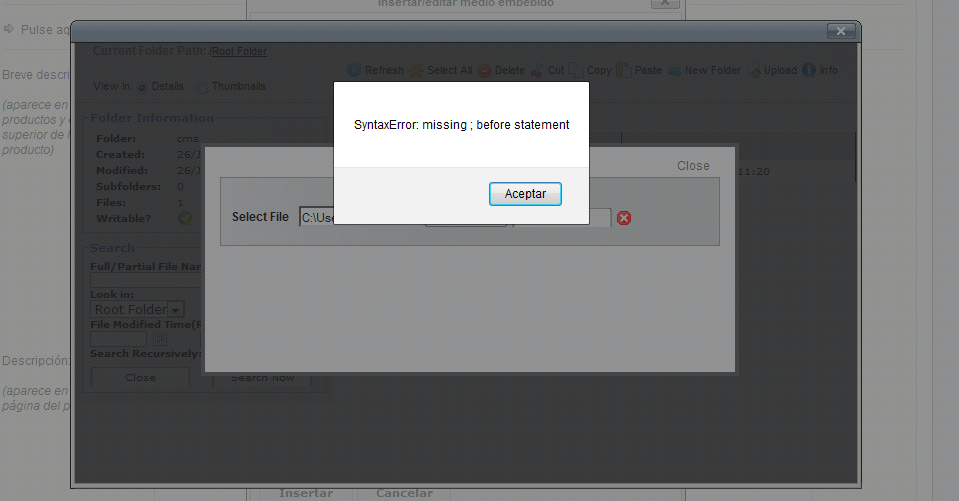Image resolution: width=959 pixels, height=501 pixels.
Task: Click the Select All toolbar icon
Action: (416, 70)
